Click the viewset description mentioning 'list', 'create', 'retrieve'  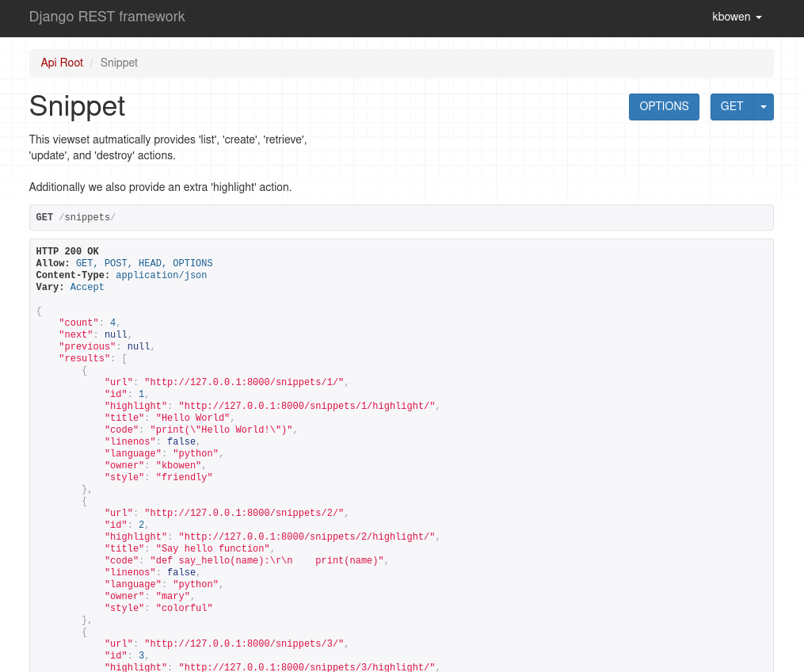point(168,147)
